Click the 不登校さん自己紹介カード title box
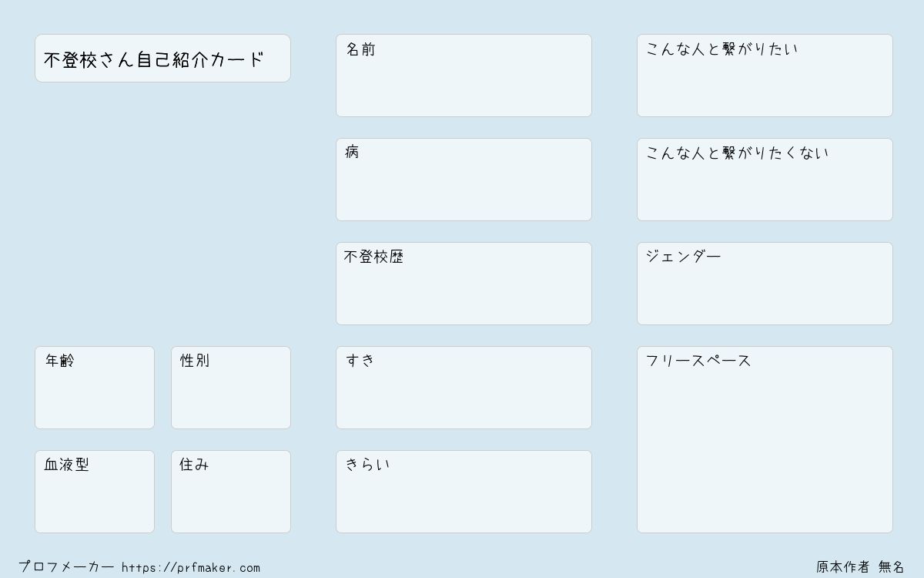The height and width of the screenshot is (578, 924). (x=162, y=58)
